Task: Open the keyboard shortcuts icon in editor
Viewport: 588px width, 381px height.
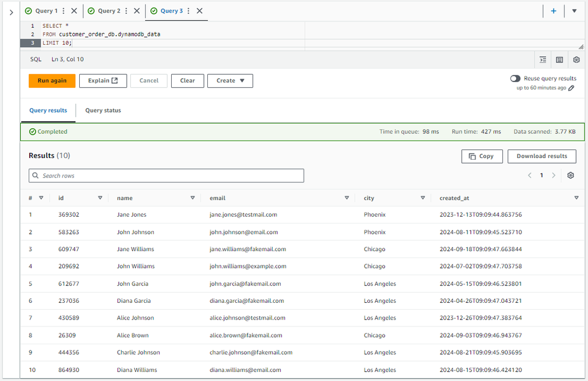Action: (x=559, y=60)
